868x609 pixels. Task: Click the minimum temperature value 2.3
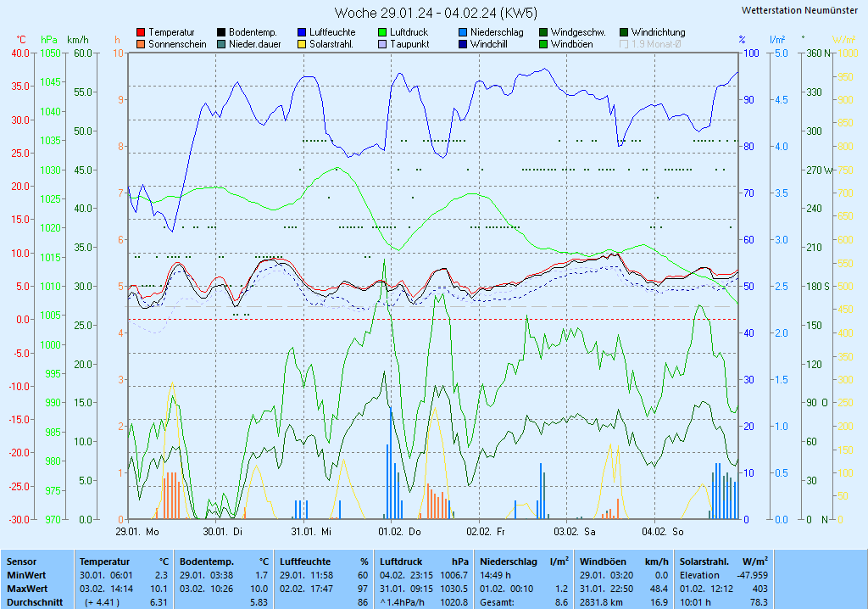click(x=161, y=575)
